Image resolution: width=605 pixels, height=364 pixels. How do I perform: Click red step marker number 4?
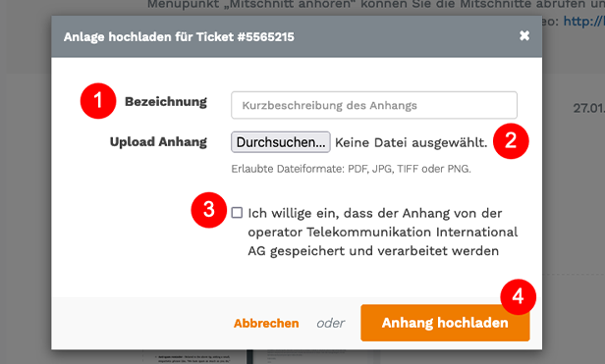click(x=518, y=297)
